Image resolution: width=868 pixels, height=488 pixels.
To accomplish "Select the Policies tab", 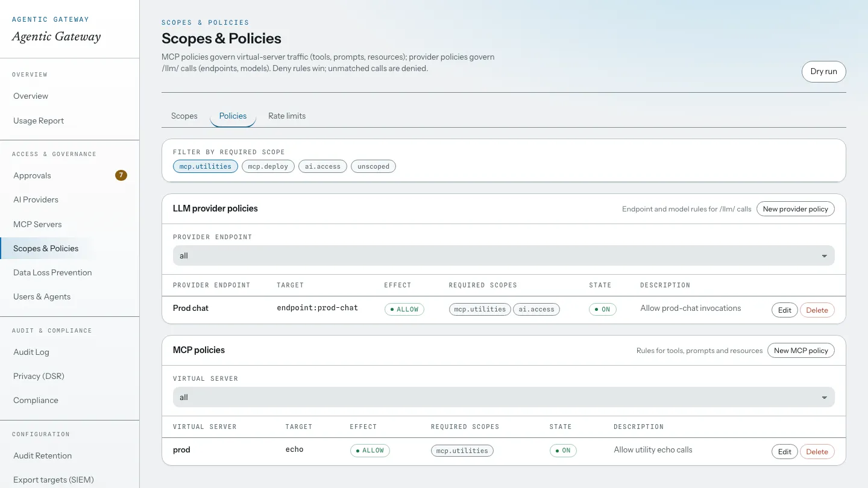I will pos(233,116).
